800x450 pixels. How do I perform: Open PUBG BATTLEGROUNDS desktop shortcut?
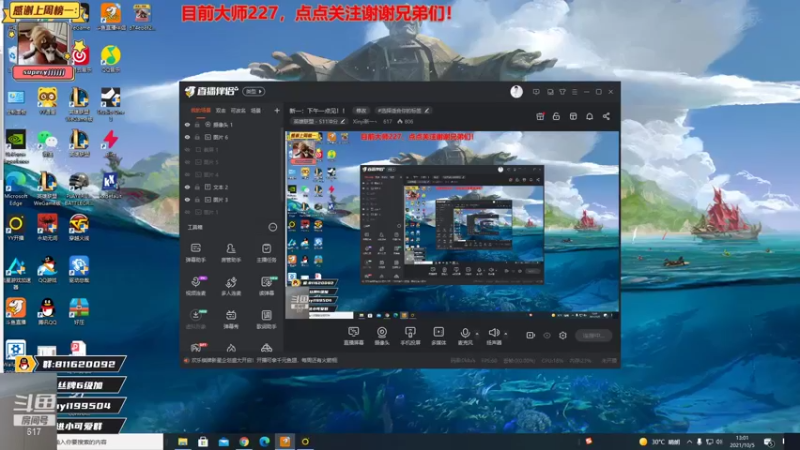pos(79,189)
